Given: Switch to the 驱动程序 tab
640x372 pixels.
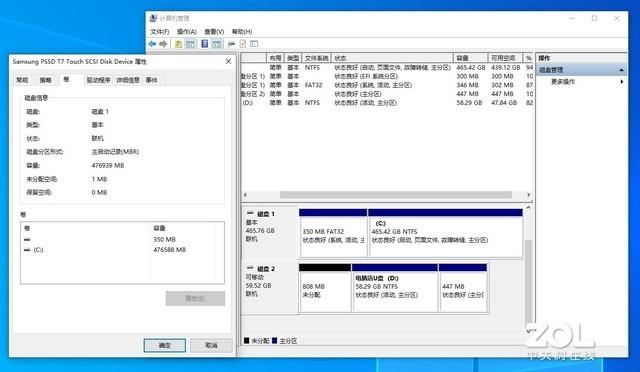Looking at the screenshot, I should [x=98, y=80].
